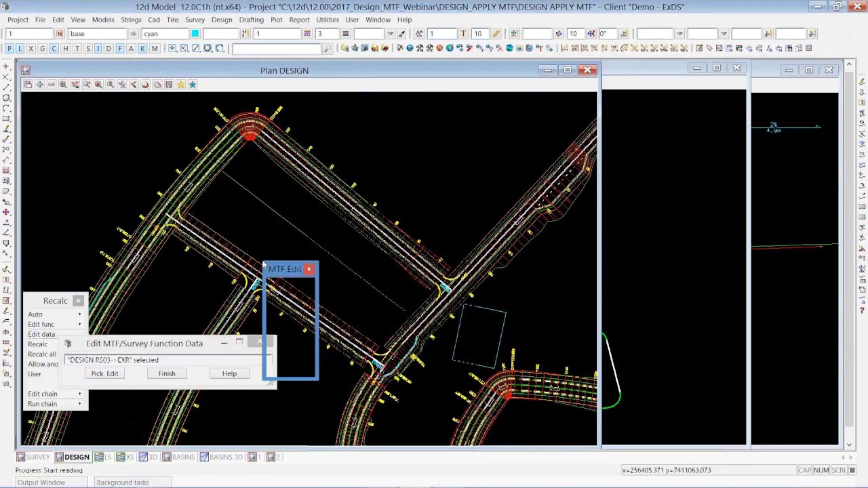868x488 pixels.
Task: Click the N name icon next to model field
Action: (60, 33)
